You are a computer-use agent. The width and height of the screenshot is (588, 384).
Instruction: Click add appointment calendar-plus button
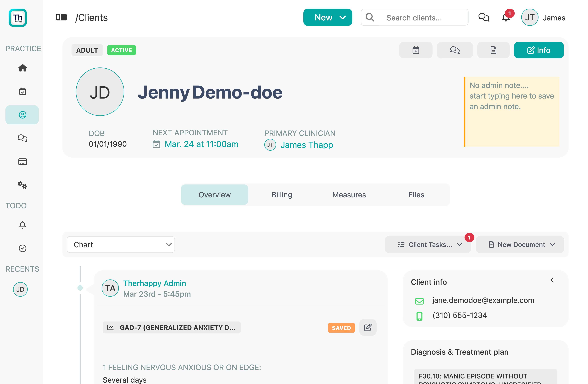tap(416, 50)
